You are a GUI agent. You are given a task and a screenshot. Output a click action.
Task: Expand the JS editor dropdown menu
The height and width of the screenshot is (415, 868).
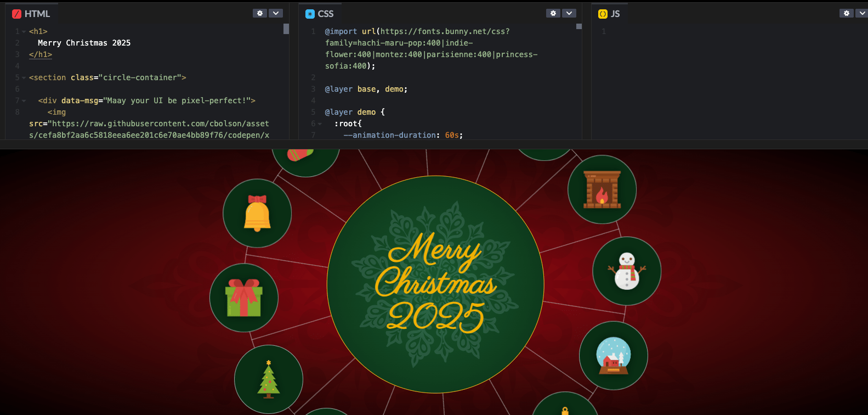coord(862,13)
